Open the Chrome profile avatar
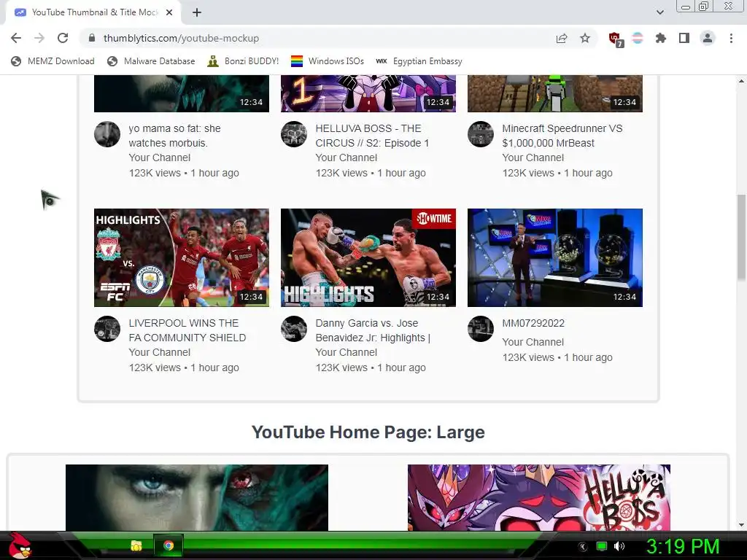 tap(708, 38)
